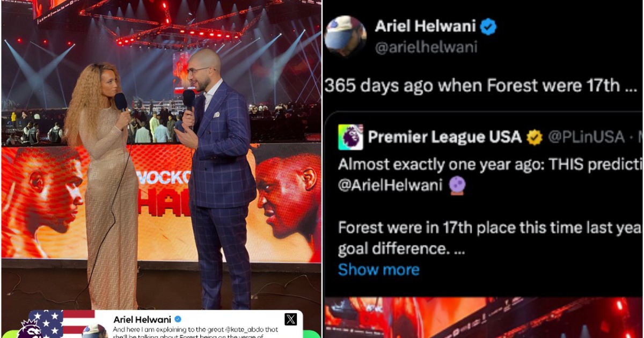Open the @PLinUSA handle link

click(586, 138)
